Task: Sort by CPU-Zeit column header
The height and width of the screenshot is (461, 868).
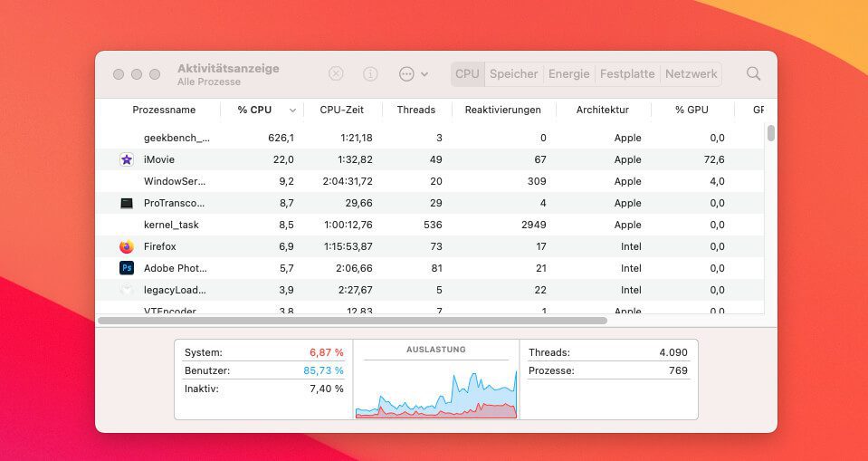Action: [x=341, y=110]
